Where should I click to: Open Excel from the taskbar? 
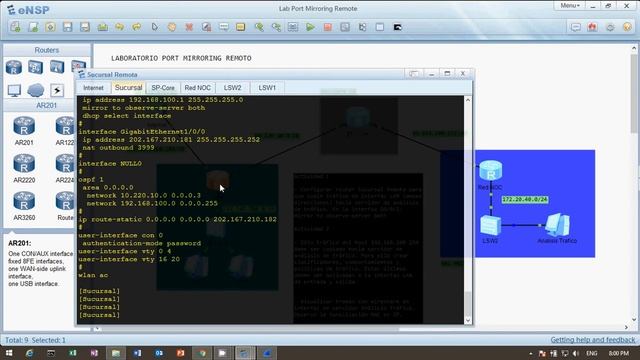click(x=73, y=353)
